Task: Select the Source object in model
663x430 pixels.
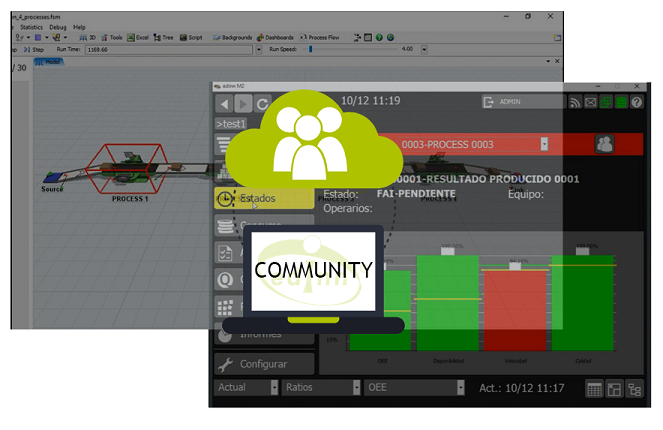Action: [x=55, y=178]
